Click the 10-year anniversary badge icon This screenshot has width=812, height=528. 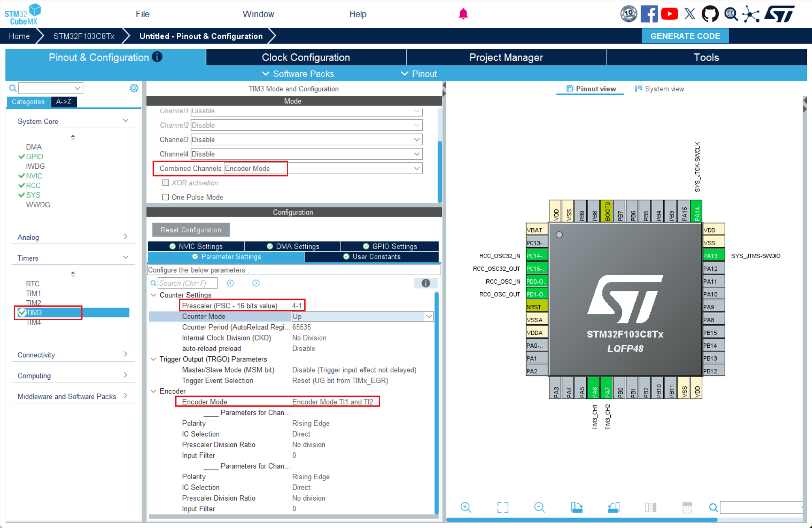pyautogui.click(x=629, y=14)
